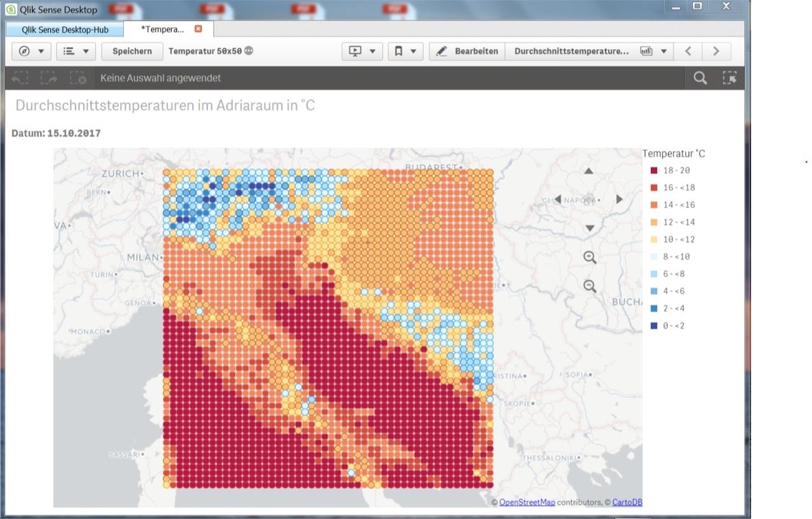Select the 0 - <2 legend color swatch
The height and width of the screenshot is (519, 812).
tap(654, 326)
